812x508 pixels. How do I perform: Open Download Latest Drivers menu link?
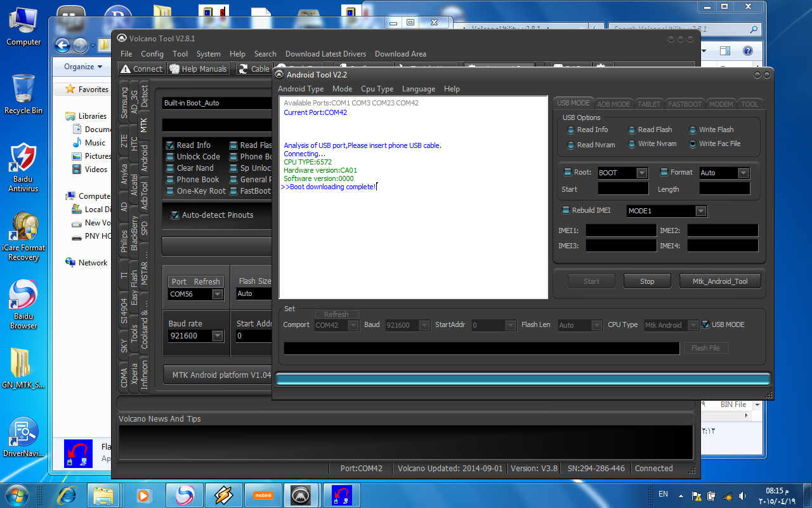click(x=325, y=54)
